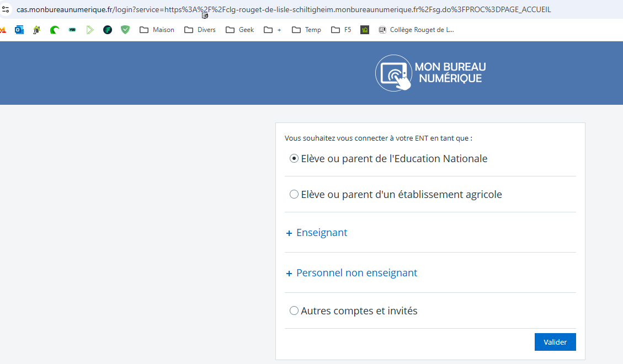623x364 pixels.
Task: Open the Geek bookmarks folder
Action: (239, 30)
